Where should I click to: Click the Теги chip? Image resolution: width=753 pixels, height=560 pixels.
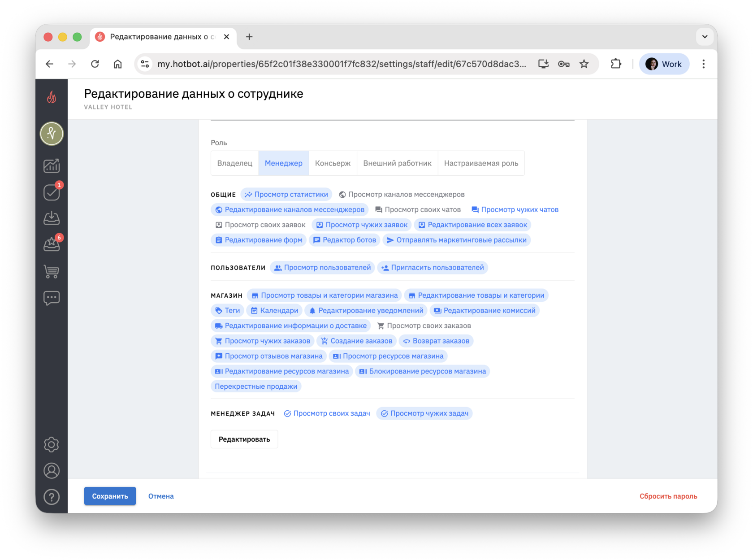[x=227, y=310]
